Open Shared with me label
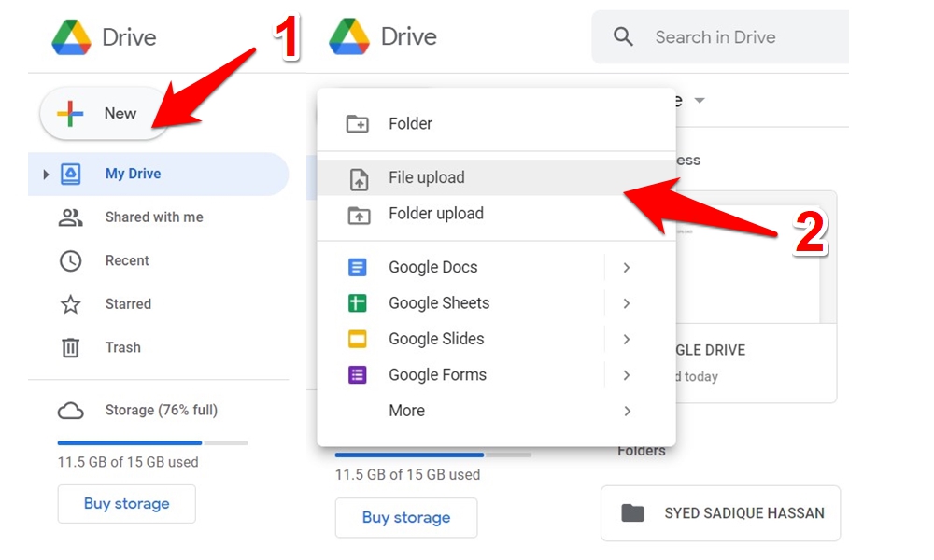This screenshot has width=934, height=560. pyautogui.click(x=154, y=217)
